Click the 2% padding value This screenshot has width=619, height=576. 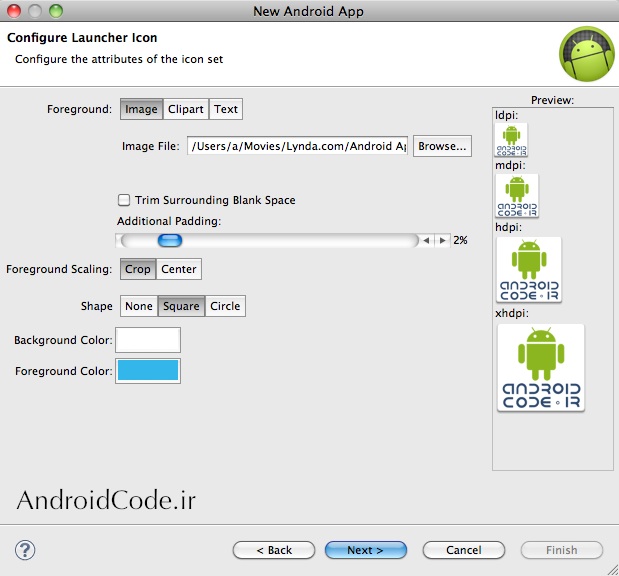[460, 240]
